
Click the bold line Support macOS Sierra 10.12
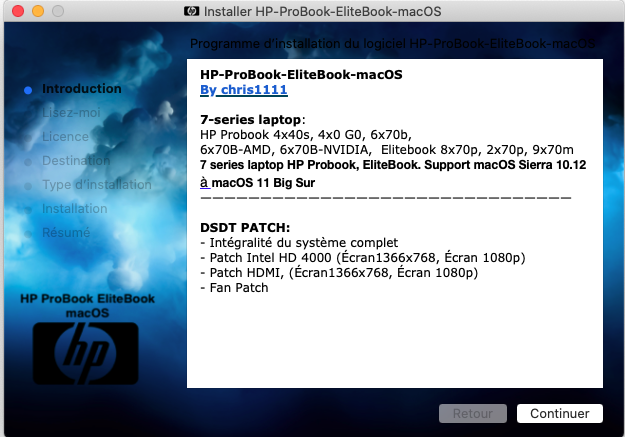click(x=393, y=165)
